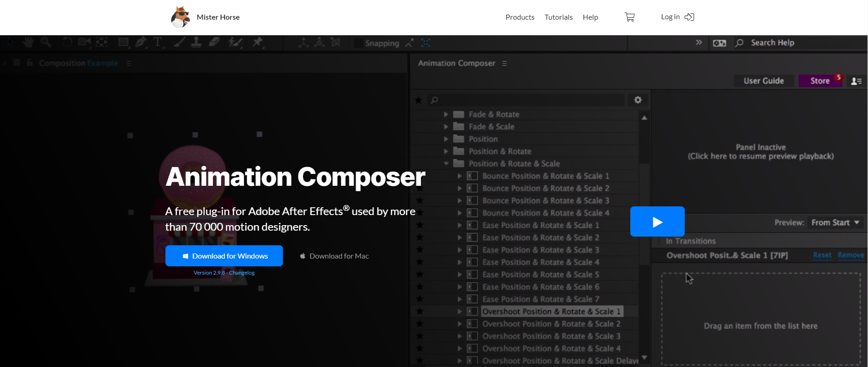
Task: Expand Bounce Position & Rotate & Scale 1
Action: pos(460,176)
